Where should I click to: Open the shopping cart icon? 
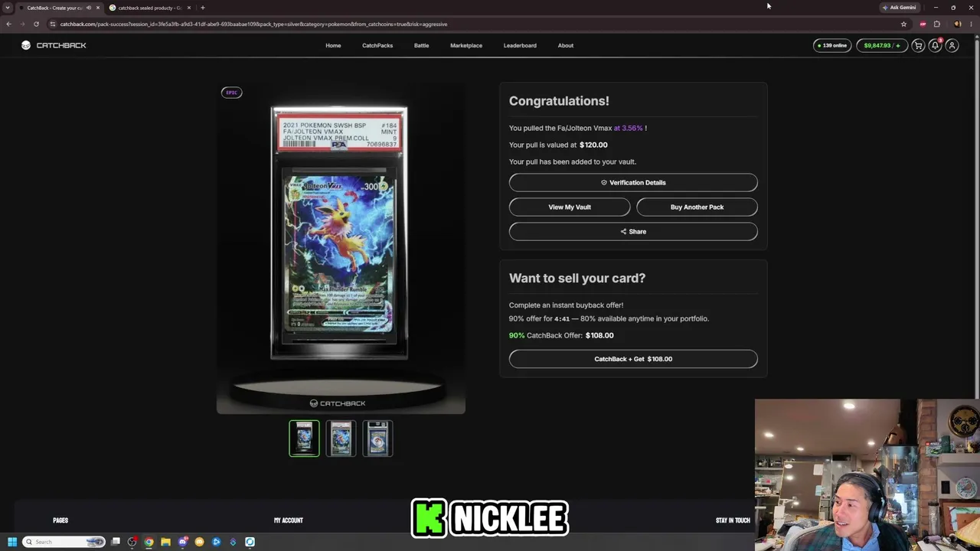[918, 46]
